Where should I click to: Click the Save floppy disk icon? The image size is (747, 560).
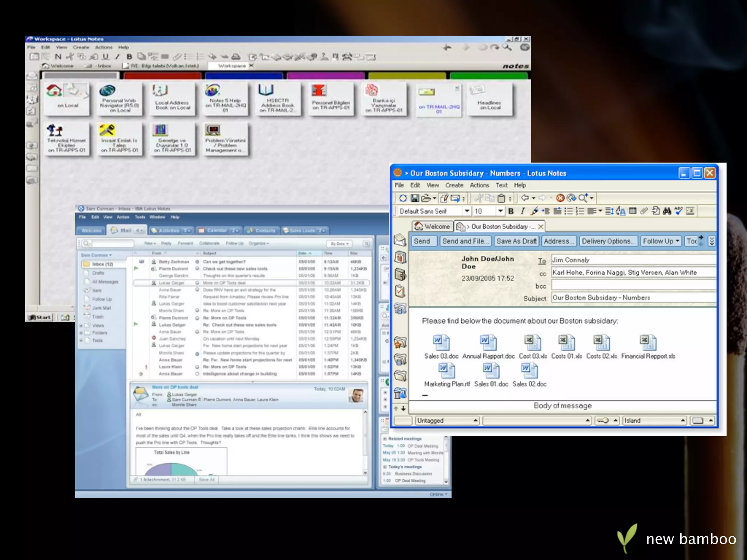tap(415, 198)
